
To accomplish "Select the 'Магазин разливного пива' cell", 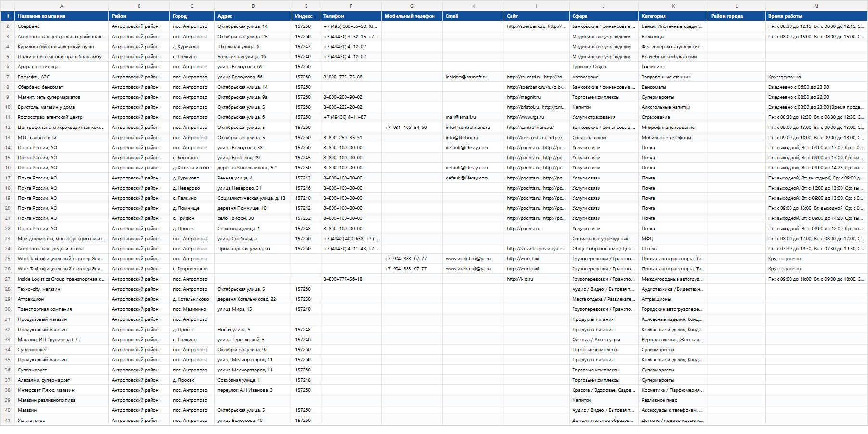I will (62, 400).
